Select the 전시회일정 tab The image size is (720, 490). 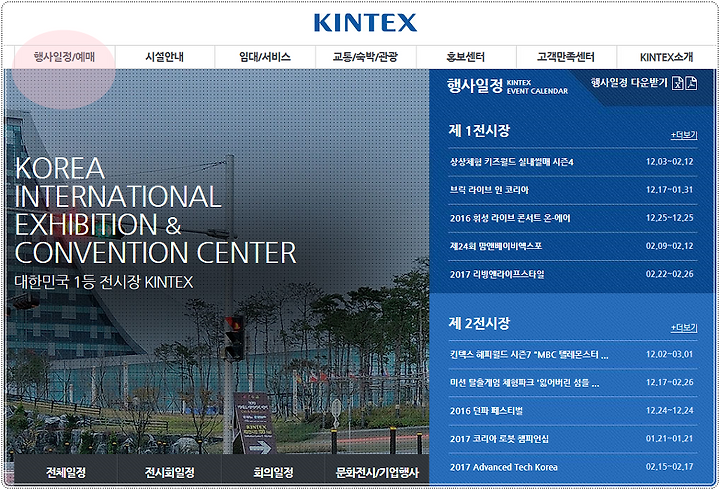(x=169, y=472)
